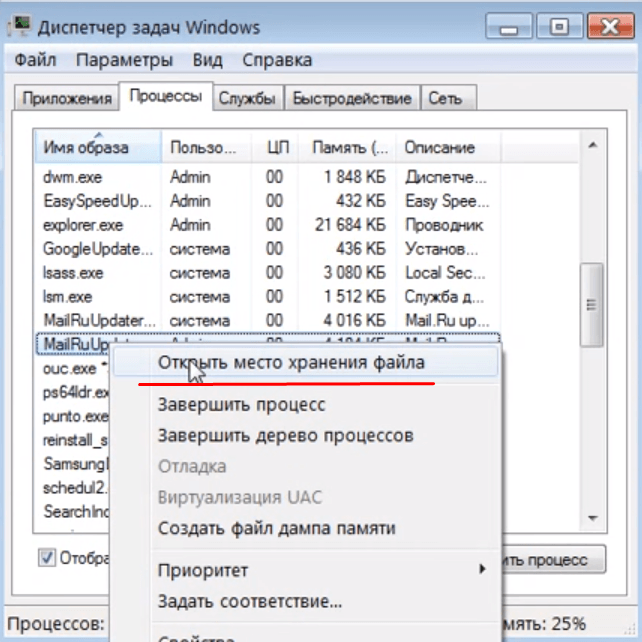Sort by Память column header

point(347,147)
